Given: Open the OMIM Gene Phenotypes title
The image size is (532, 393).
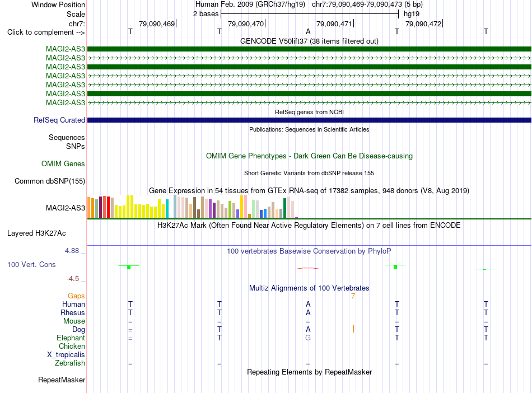Looking at the screenshot, I should (309, 156).
